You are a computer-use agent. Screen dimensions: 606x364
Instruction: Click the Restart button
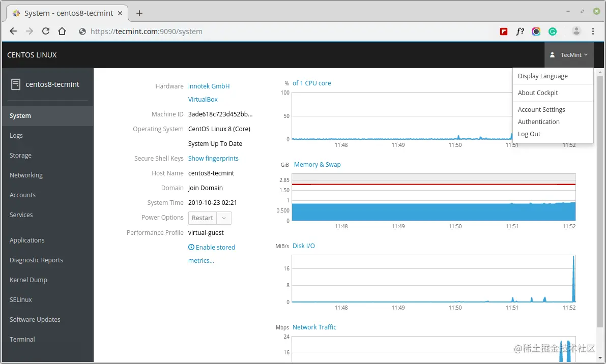[203, 218]
